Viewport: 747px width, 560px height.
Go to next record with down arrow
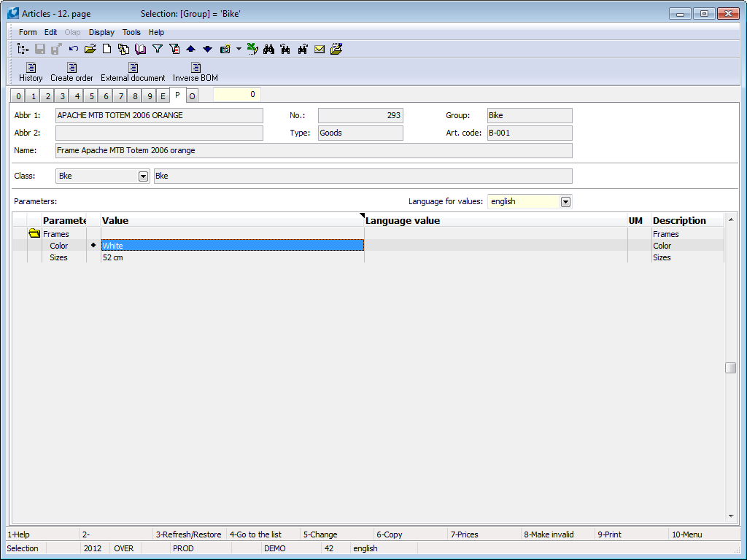click(207, 49)
